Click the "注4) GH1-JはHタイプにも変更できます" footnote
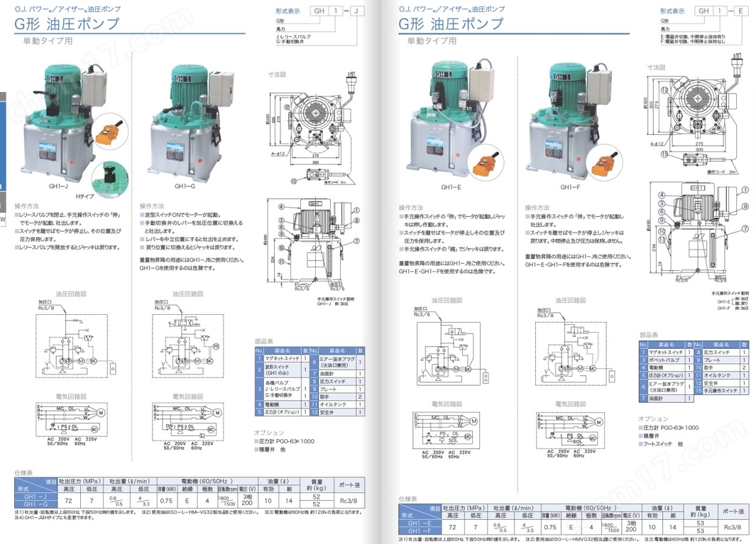756x544 pixels. tap(54, 518)
